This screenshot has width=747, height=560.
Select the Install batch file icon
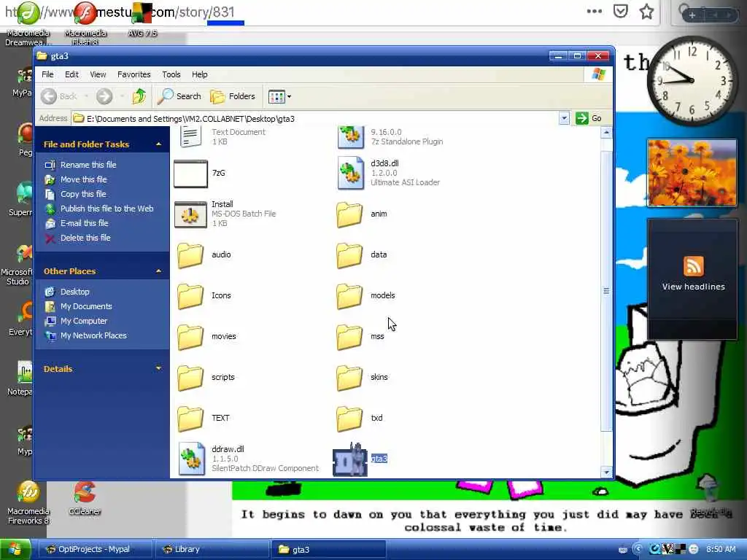click(190, 214)
